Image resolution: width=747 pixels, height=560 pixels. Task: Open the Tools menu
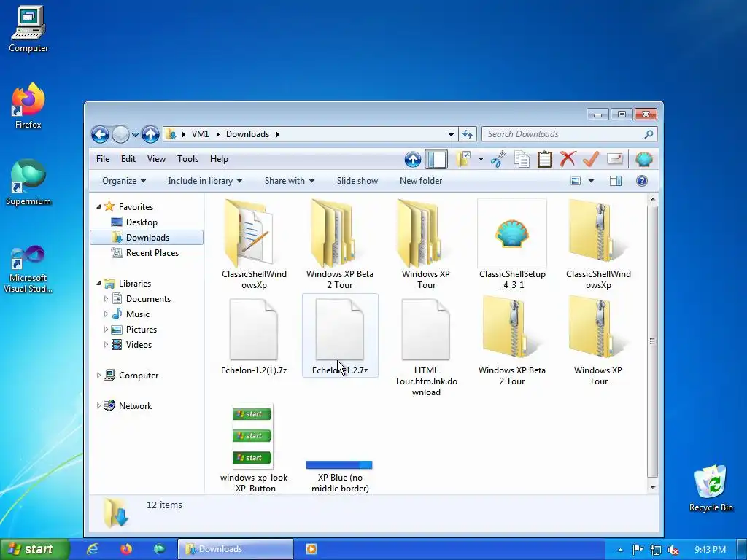tap(187, 159)
